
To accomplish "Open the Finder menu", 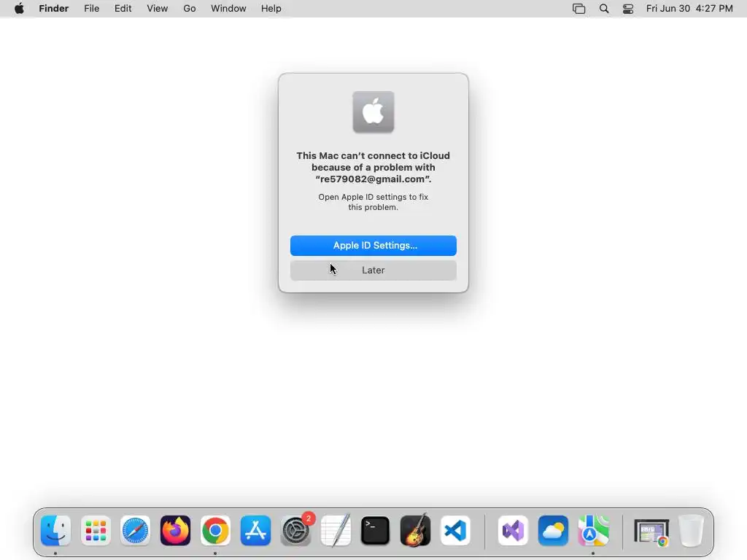I will pos(54,9).
